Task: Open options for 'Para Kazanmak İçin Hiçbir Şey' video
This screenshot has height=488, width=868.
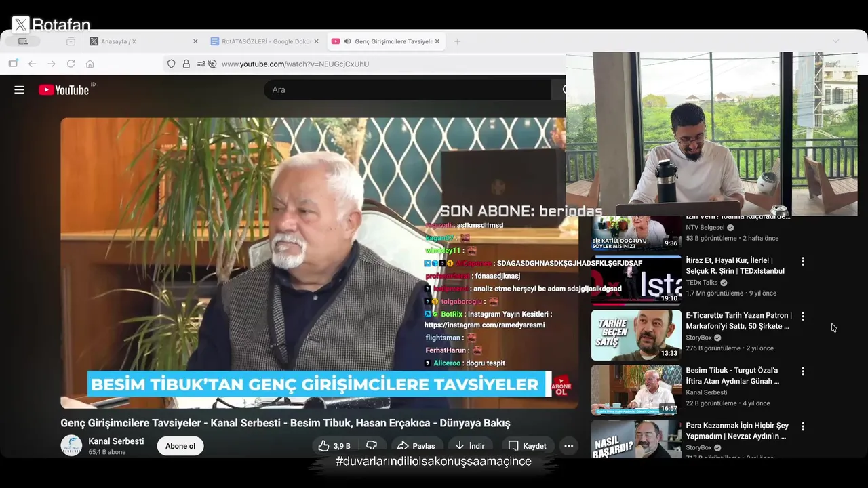Action: point(803,426)
